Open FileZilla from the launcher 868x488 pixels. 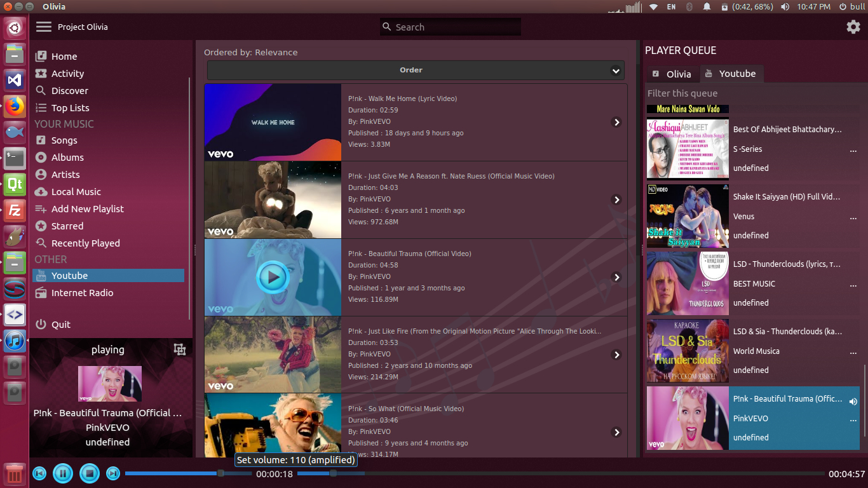15,210
